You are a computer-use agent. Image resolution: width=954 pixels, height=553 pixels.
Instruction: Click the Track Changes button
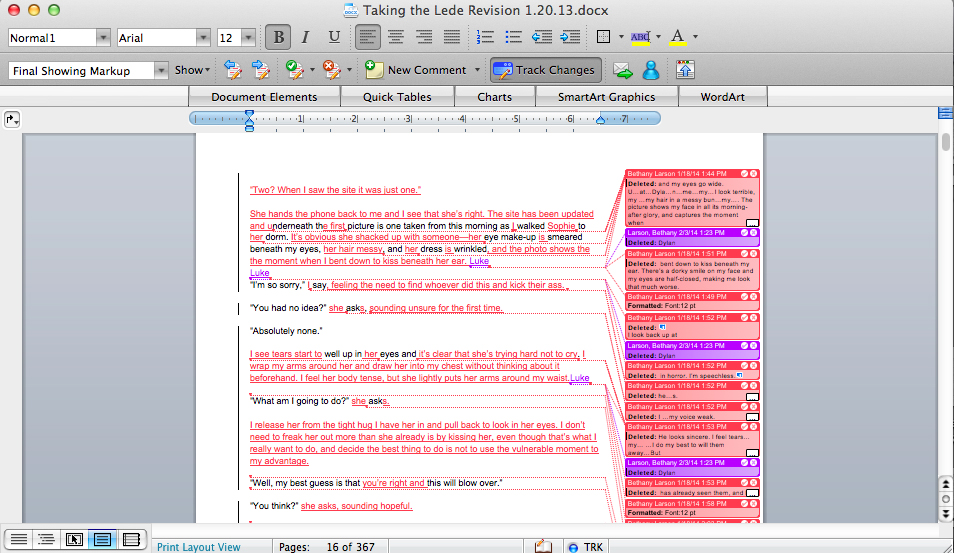coord(545,70)
